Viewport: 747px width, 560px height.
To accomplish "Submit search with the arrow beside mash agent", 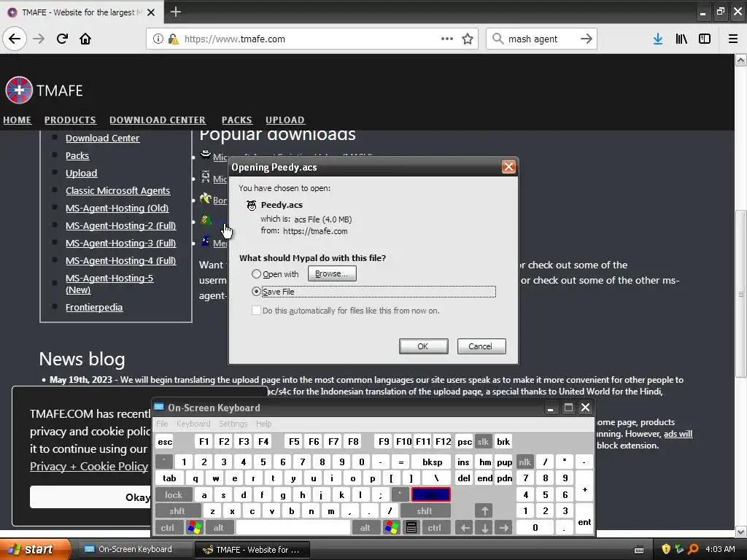I will (x=587, y=39).
